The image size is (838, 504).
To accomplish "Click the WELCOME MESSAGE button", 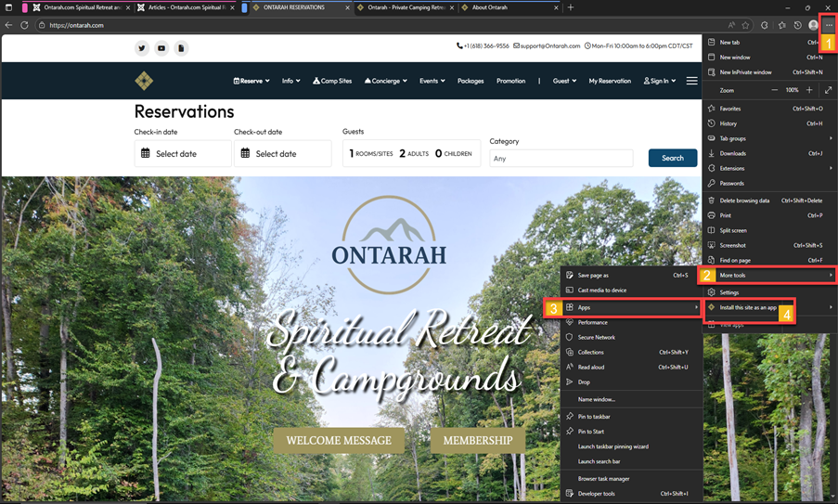I will point(339,440).
